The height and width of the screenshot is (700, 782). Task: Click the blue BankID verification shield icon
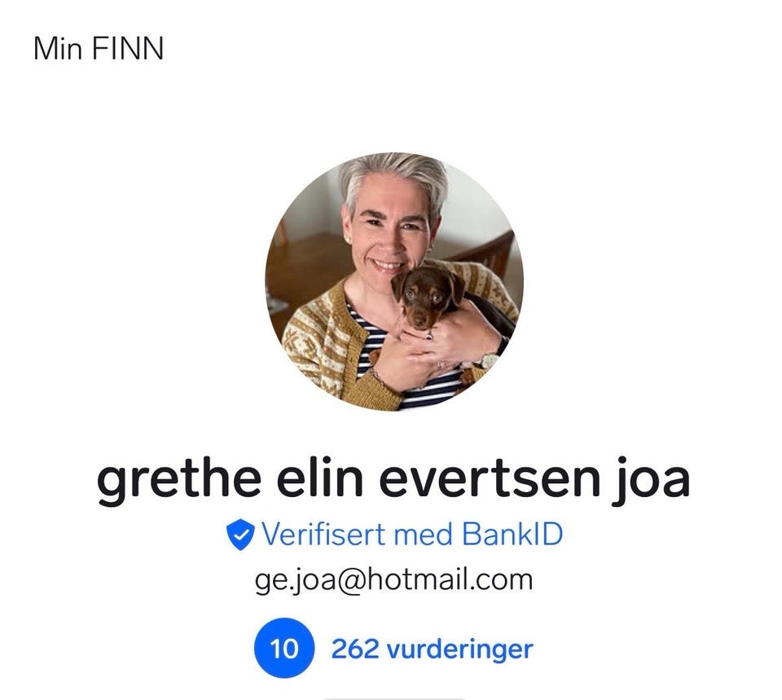pyautogui.click(x=240, y=535)
